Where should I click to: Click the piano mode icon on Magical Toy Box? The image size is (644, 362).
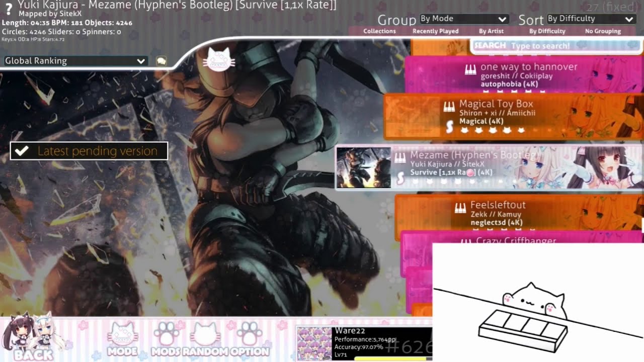point(449,107)
